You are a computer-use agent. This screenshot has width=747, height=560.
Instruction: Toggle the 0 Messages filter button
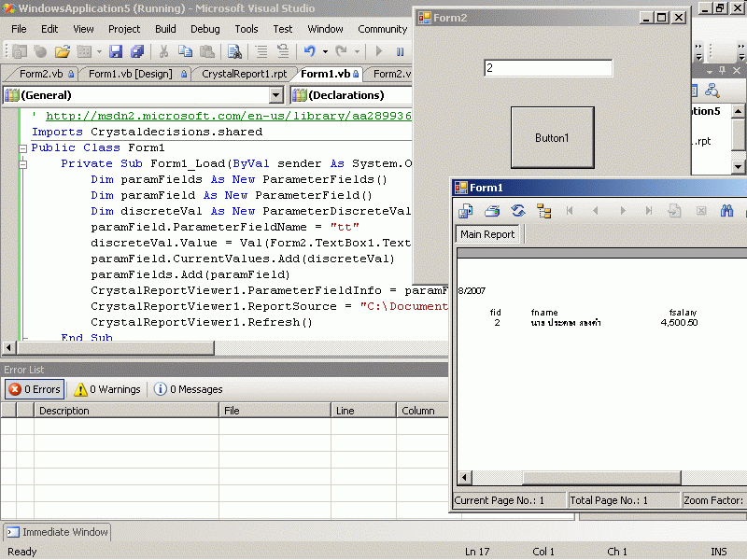coord(188,389)
